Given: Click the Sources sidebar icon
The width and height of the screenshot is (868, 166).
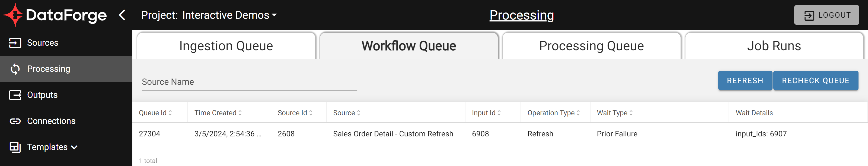Looking at the screenshot, I should coord(15,43).
